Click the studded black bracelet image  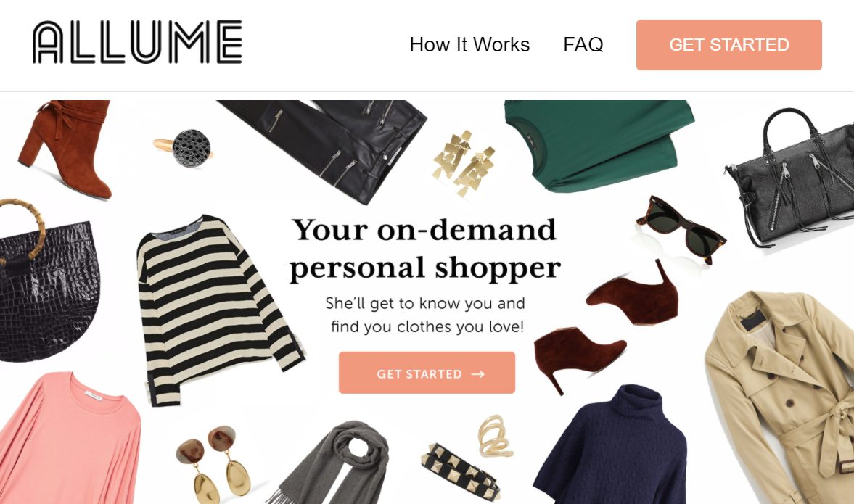pos(461,471)
